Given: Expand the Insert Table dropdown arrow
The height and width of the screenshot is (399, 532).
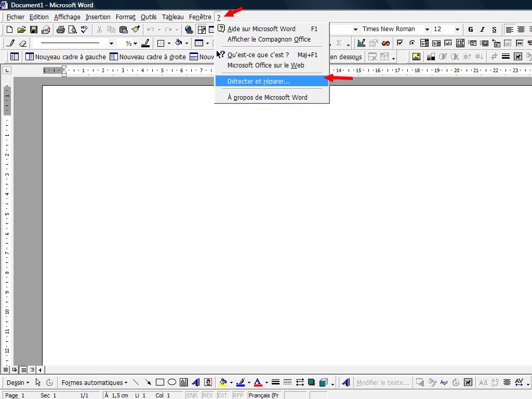Looking at the screenshot, I should pyautogui.click(x=207, y=44).
